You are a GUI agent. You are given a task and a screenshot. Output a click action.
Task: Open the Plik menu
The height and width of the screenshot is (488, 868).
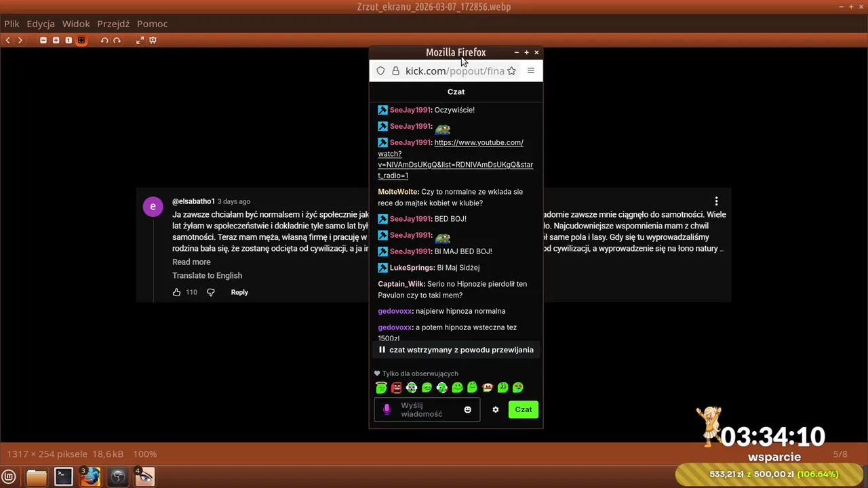[12, 24]
